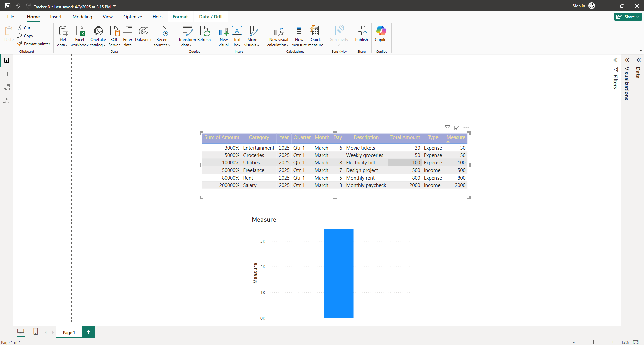This screenshot has height=345, width=644.
Task: Open the Share dropdown button
Action: coord(628,17)
